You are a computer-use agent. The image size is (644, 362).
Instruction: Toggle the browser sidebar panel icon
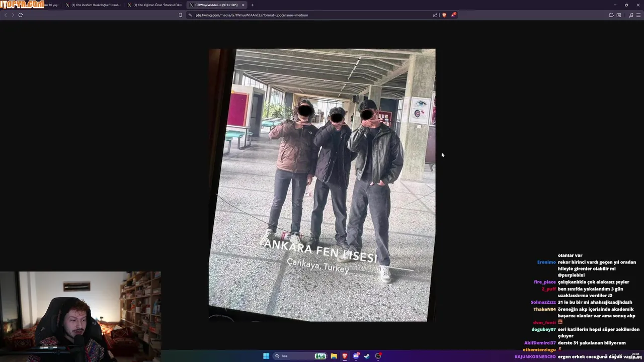pos(619,15)
